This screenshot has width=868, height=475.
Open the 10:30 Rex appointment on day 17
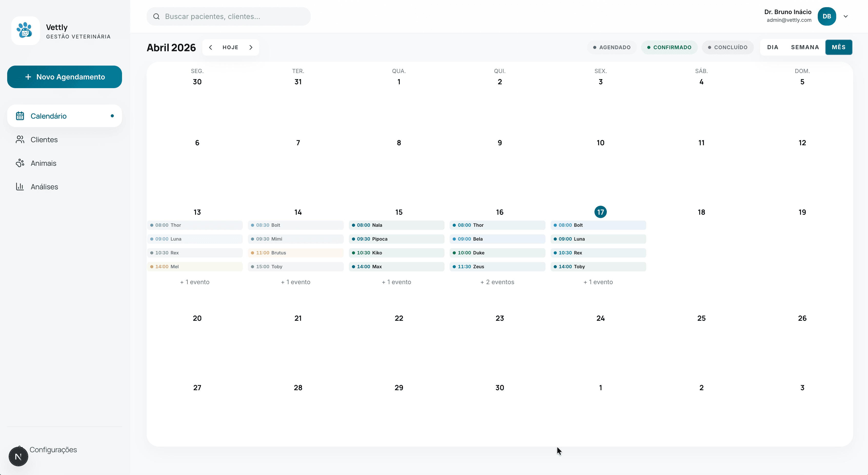click(x=598, y=253)
